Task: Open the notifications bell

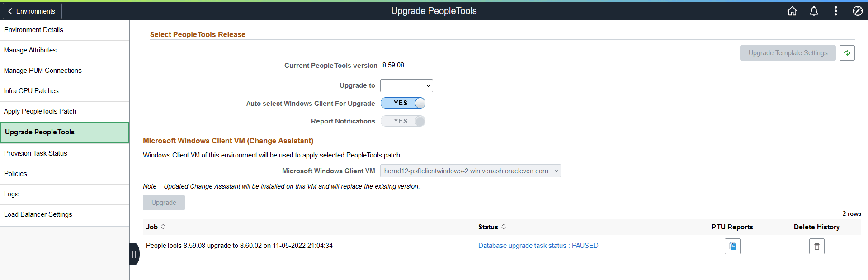Action: pos(814,11)
